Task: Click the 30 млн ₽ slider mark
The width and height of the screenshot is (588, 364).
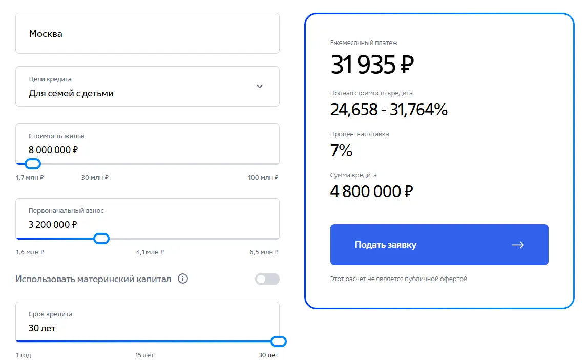Action: point(95,177)
